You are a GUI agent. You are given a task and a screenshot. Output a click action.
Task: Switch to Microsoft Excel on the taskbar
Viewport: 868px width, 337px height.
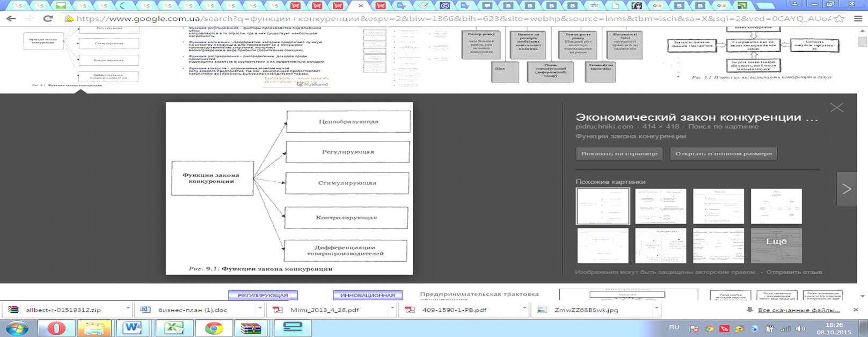(173, 328)
